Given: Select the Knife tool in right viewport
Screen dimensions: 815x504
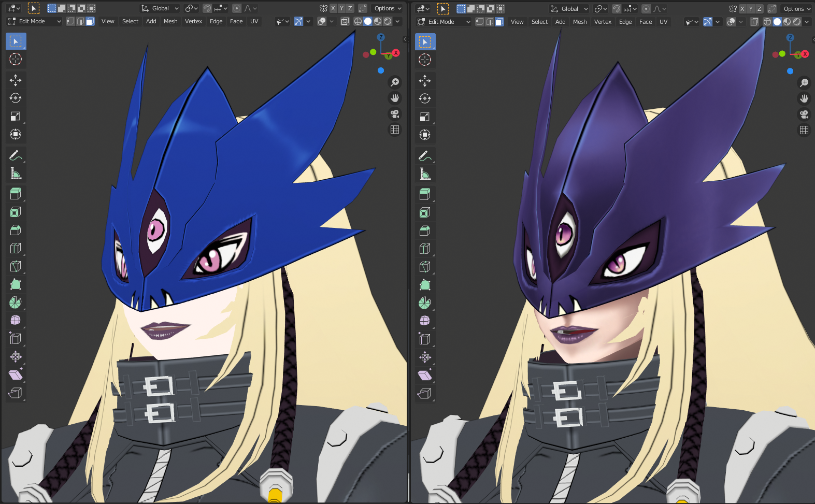Looking at the screenshot, I should click(x=425, y=267).
